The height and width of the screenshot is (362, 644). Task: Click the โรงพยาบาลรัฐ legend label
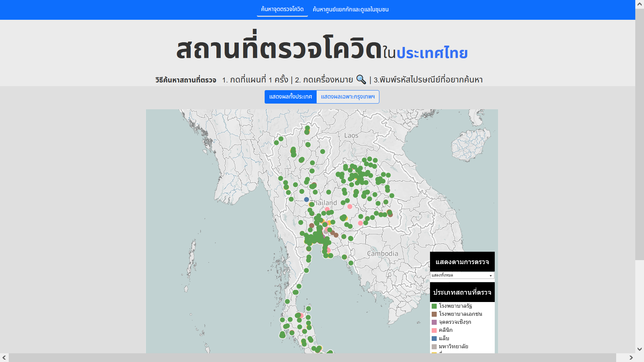point(455,306)
